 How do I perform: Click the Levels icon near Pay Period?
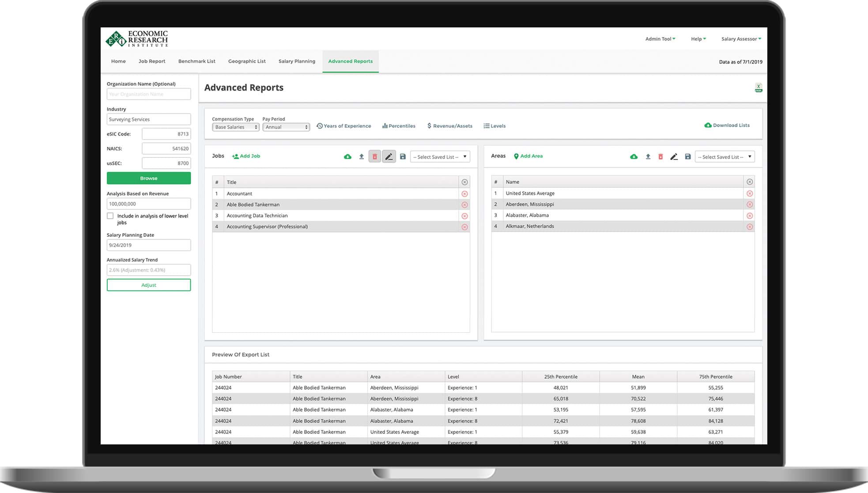494,126
